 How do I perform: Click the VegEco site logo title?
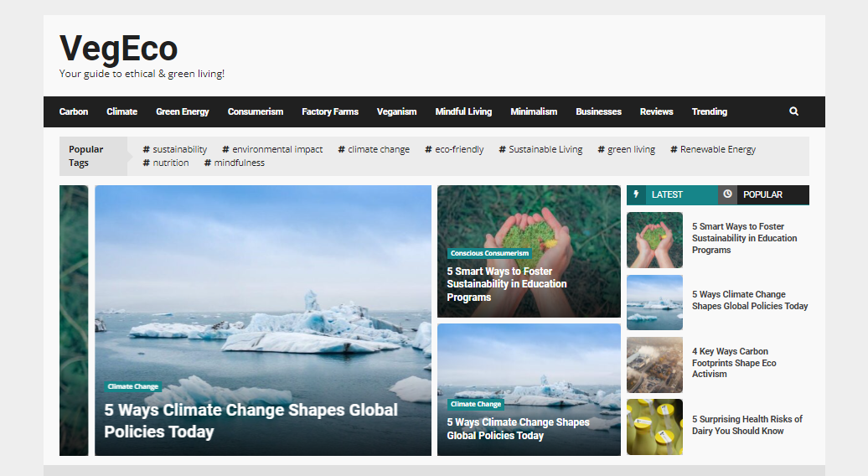click(x=118, y=48)
